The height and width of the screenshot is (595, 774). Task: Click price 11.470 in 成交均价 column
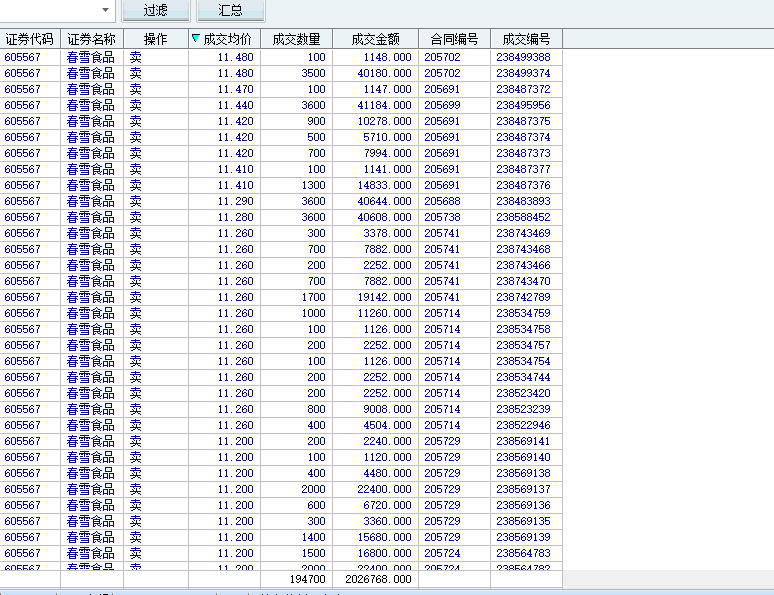tap(235, 89)
